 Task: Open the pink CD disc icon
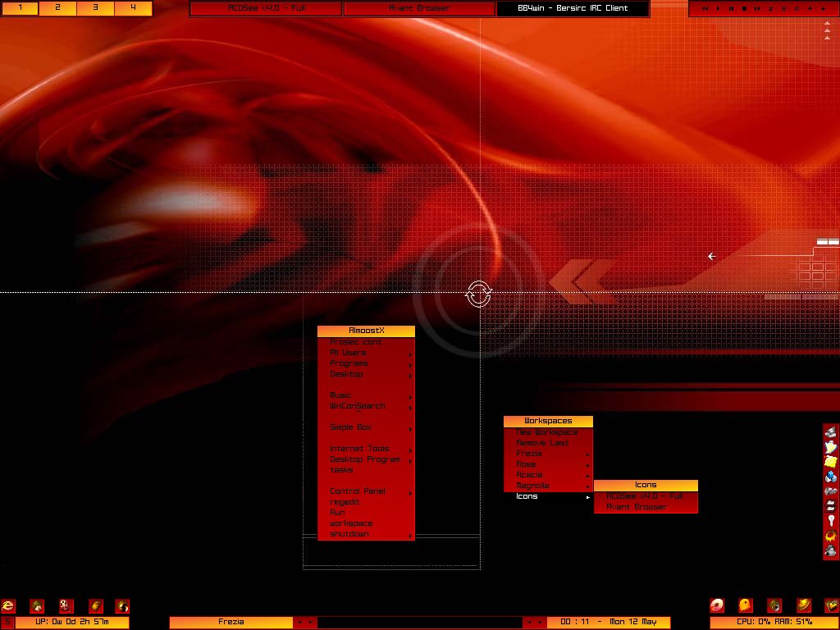(718, 606)
